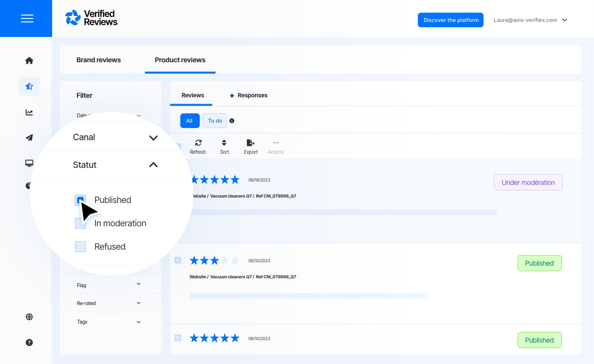Click the globe language icon
Image resolution: width=594 pixels, height=364 pixels.
tap(29, 317)
